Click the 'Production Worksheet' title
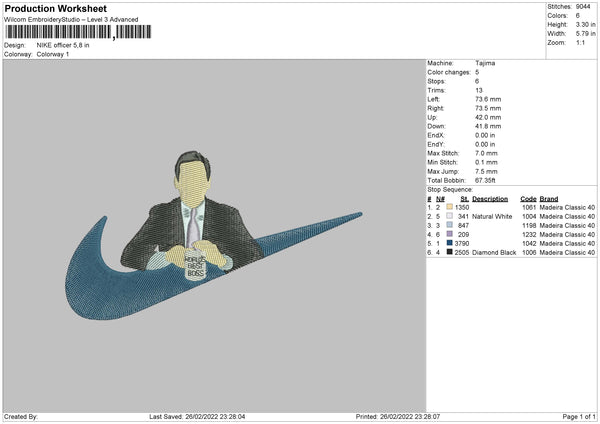 click(x=55, y=8)
